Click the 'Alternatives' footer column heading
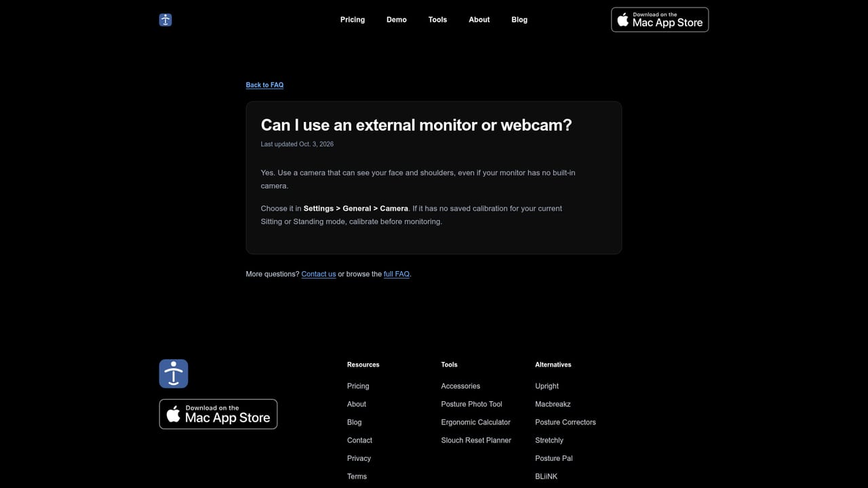This screenshot has width=868, height=488. tap(553, 365)
